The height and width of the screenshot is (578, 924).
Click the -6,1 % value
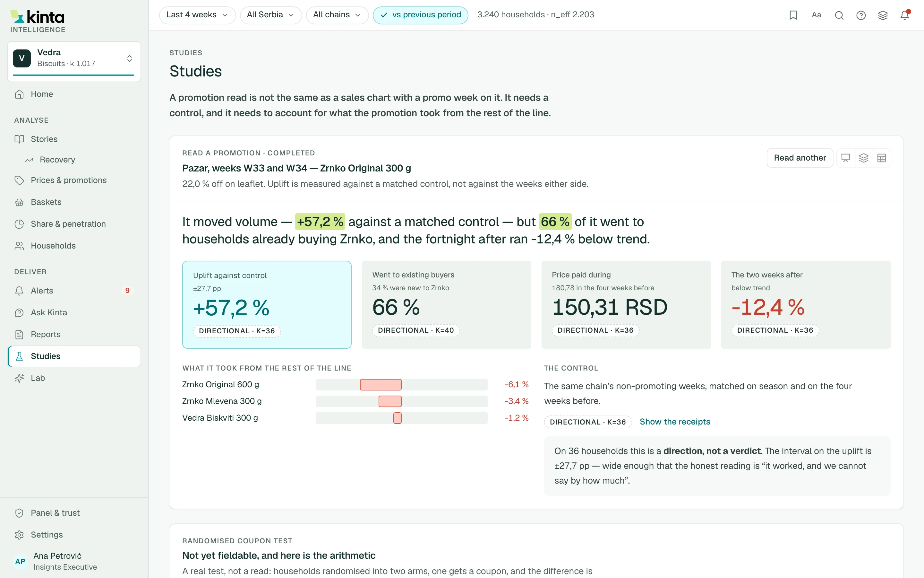516,385
